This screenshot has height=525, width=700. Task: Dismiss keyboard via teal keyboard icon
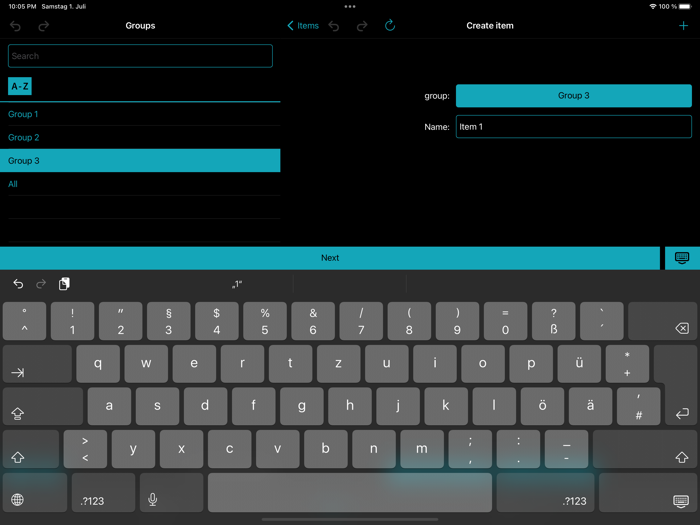[682, 258]
